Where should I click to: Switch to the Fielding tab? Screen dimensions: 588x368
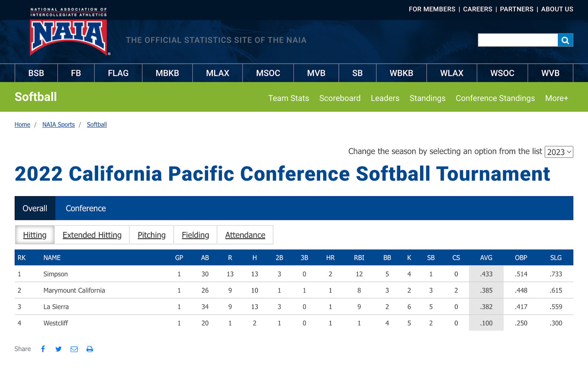click(195, 235)
